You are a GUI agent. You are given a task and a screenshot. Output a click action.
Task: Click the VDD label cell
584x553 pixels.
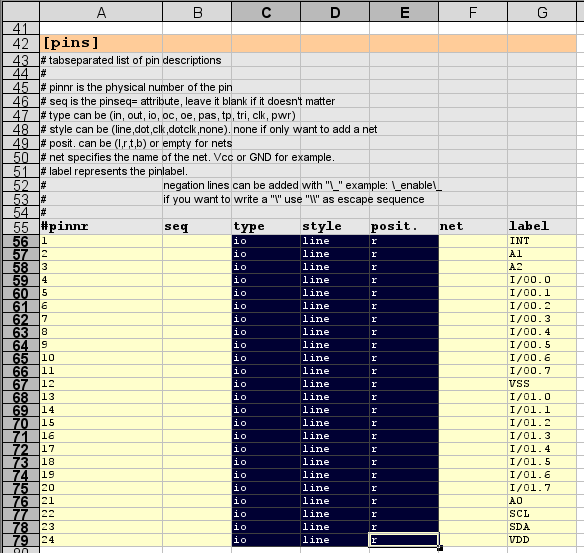(x=542, y=540)
